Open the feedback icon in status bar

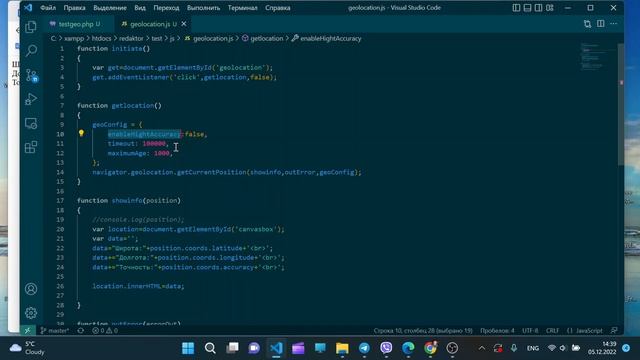pos(614,331)
